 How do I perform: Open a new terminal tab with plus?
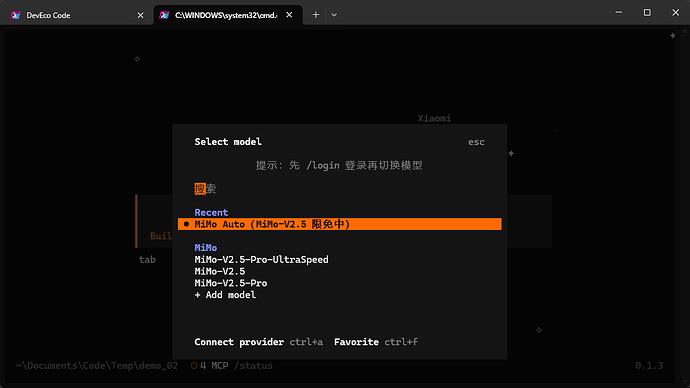pyautogui.click(x=316, y=15)
